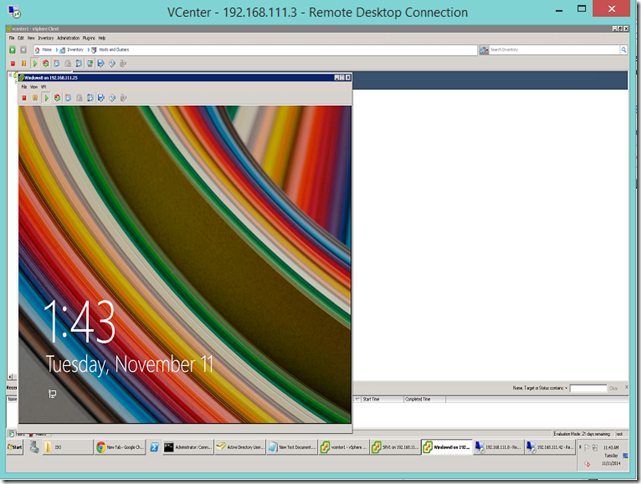Image resolution: width=641 pixels, height=484 pixels.
Task: Click the Completed Time column header
Action: click(424, 399)
